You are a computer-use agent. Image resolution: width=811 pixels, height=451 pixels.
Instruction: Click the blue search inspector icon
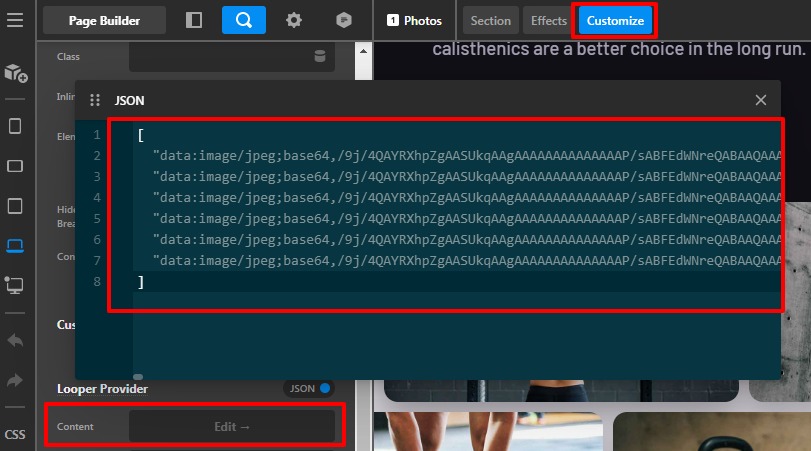[x=243, y=20]
